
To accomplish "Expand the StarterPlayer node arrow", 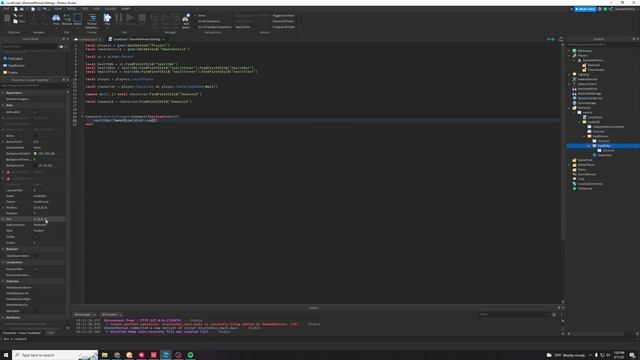I will coord(569,165).
